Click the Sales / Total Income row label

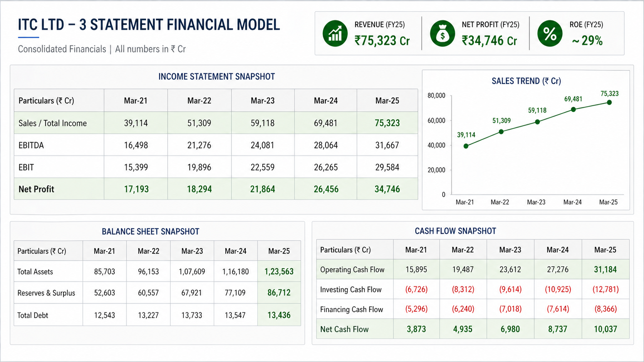(53, 123)
